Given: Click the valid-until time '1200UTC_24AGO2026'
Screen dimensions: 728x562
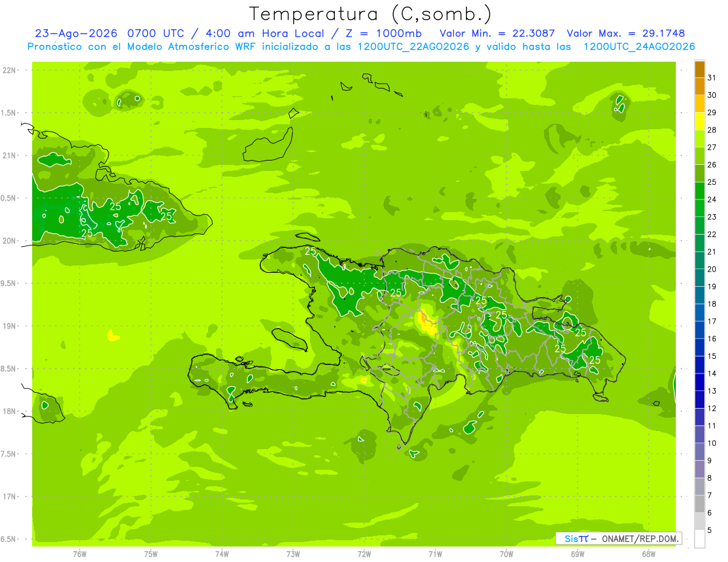Looking at the screenshot, I should click(x=639, y=47).
